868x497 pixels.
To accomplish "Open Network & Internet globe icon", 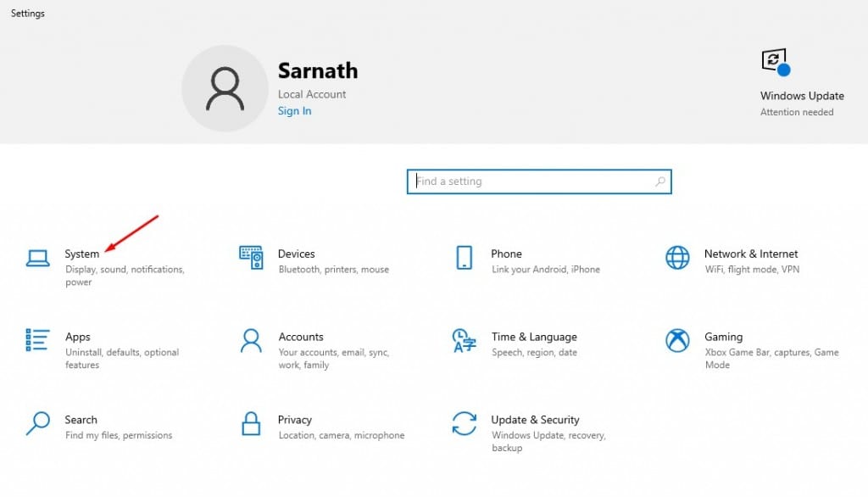I will (x=677, y=258).
